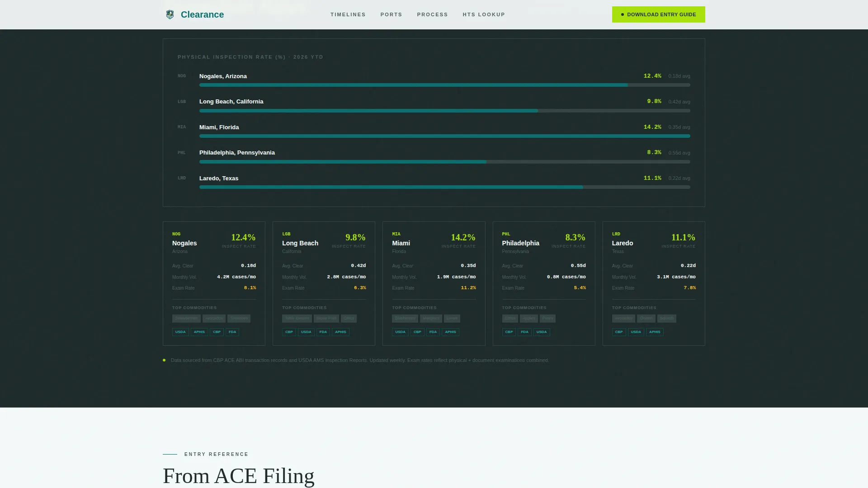Click the 0.42d avg value in the chart
This screenshot has width=868, height=488.
pos(679,102)
